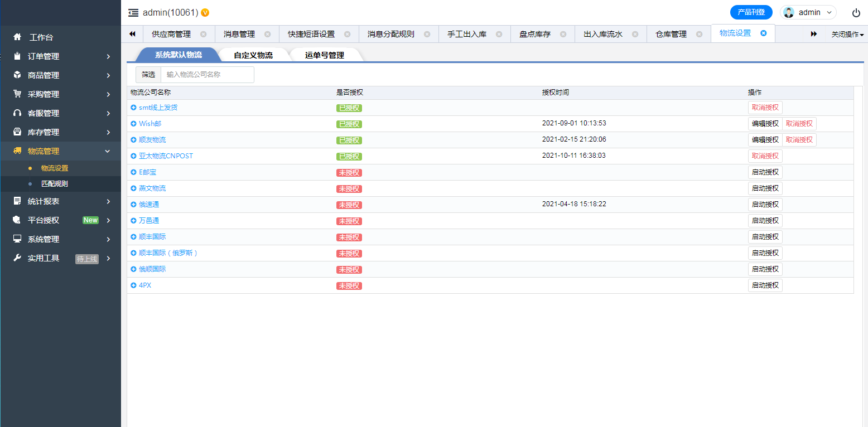Image resolution: width=868 pixels, height=427 pixels.
Task: Click 编辑授权 for 顺友物流
Action: coord(765,140)
